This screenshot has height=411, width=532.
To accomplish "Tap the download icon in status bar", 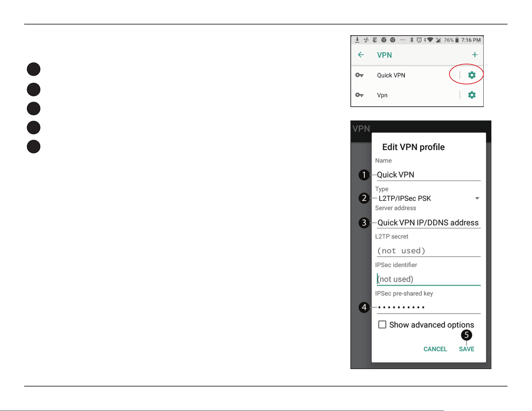I will (x=357, y=40).
